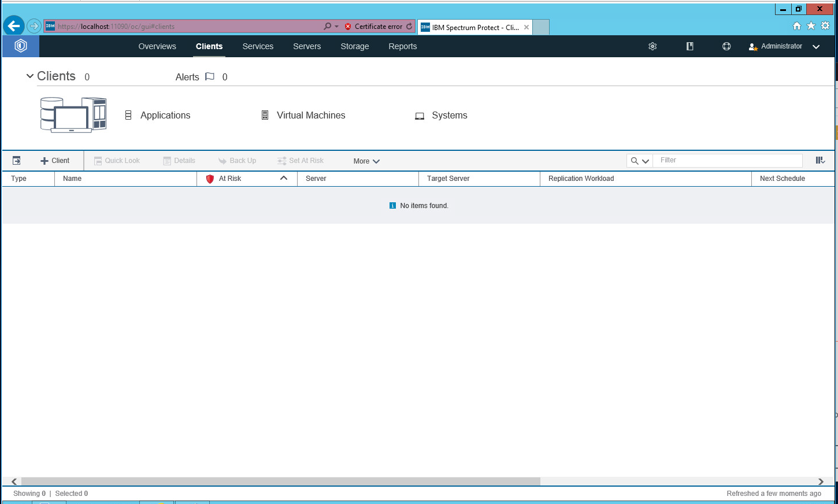Select the Virtual Machines category link
This screenshot has width=838, height=504.
[x=310, y=116]
